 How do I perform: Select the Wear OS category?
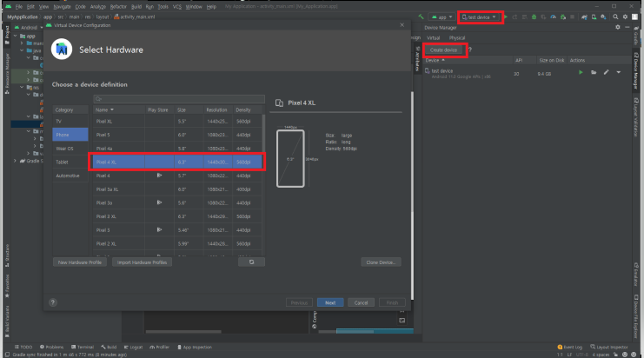click(x=70, y=149)
